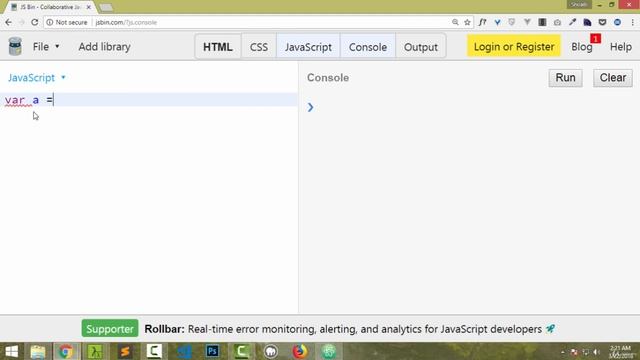Screen dimensions: 640x360
Task: Click the Clear console button
Action: [x=613, y=78]
